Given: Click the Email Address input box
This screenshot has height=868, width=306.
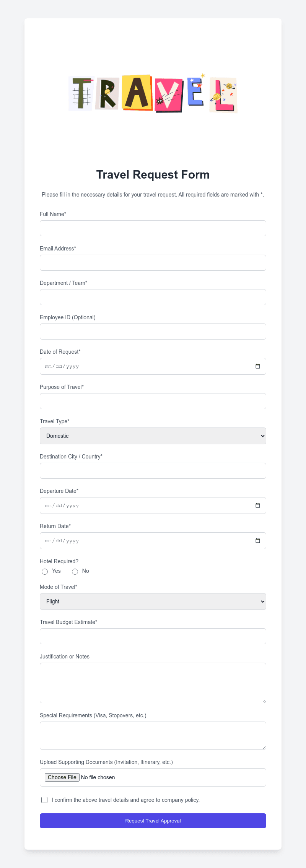Looking at the screenshot, I should pos(153,262).
